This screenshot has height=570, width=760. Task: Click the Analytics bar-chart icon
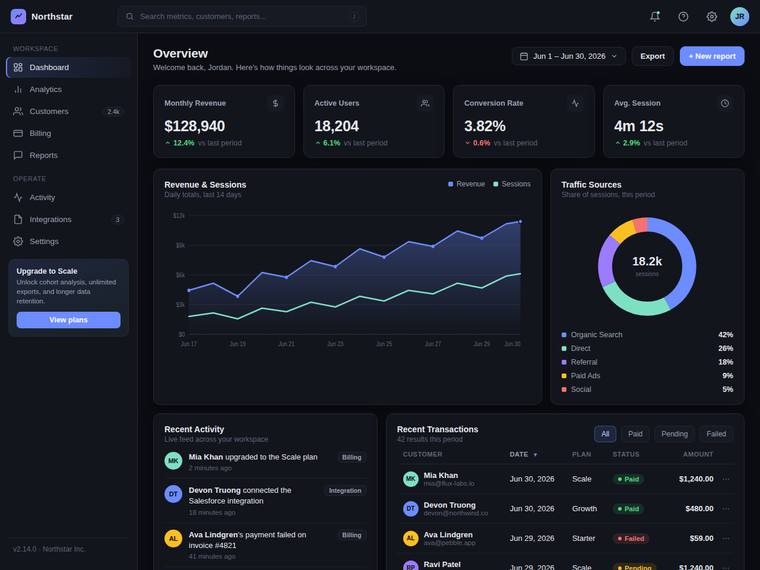tap(18, 89)
